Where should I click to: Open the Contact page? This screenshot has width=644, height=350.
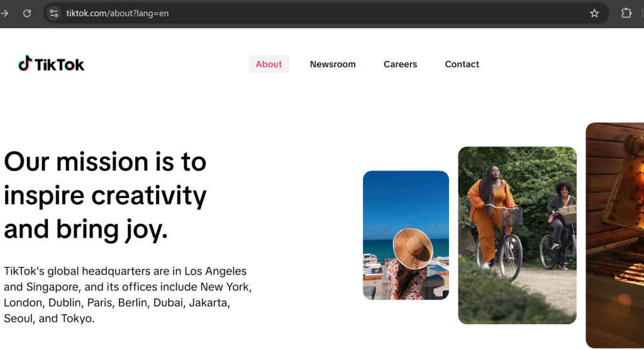pyautogui.click(x=462, y=64)
